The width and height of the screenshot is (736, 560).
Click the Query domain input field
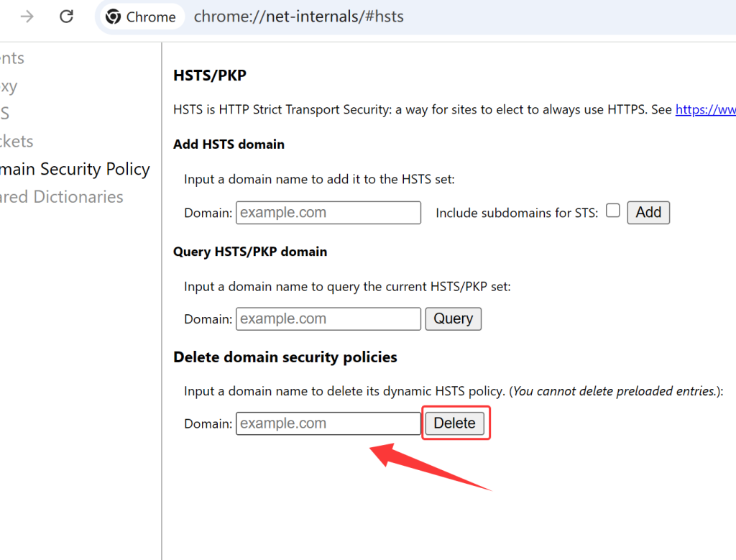[328, 319]
